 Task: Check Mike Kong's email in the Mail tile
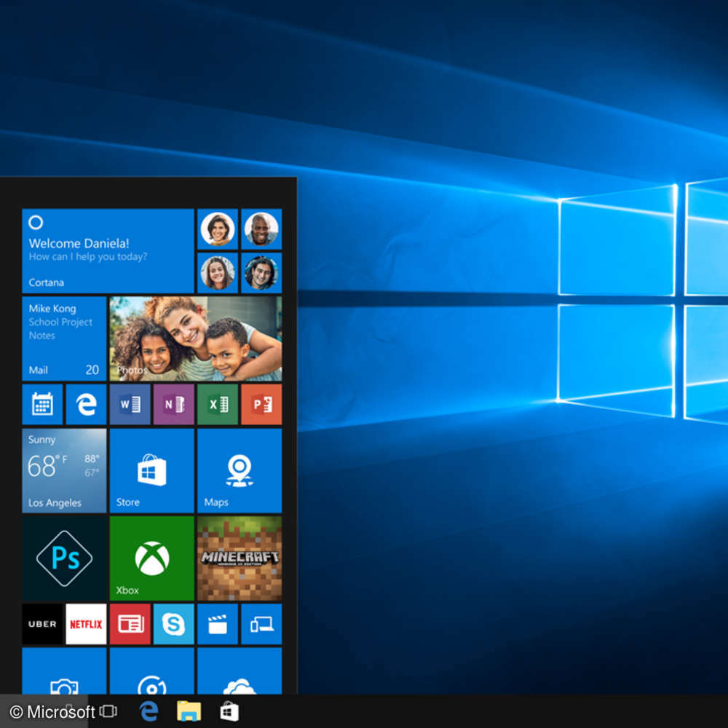click(x=64, y=339)
